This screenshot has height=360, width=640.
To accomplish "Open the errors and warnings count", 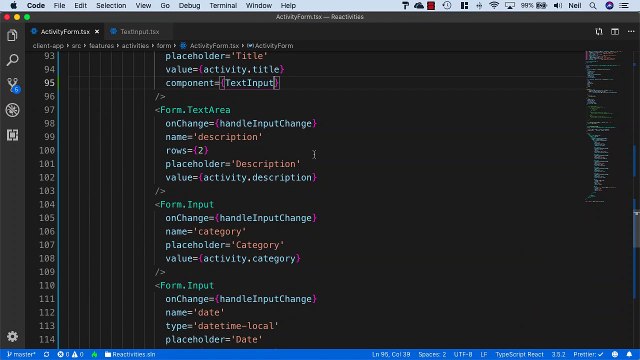I will pos(71,354).
